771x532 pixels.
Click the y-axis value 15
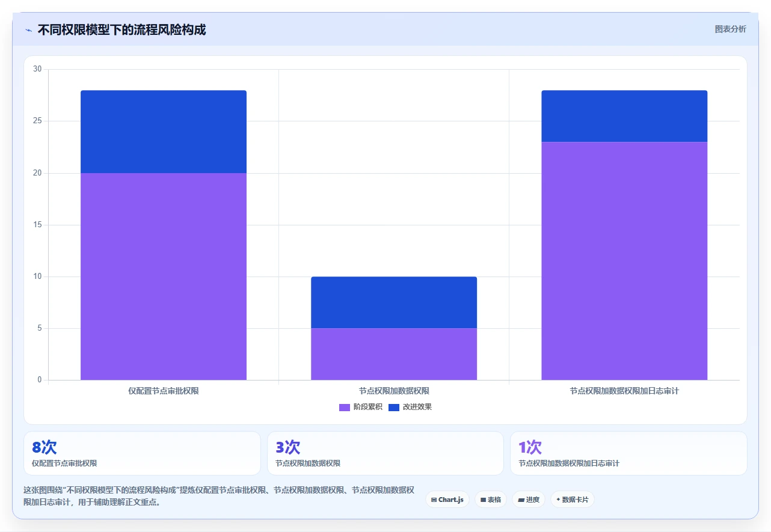(37, 225)
